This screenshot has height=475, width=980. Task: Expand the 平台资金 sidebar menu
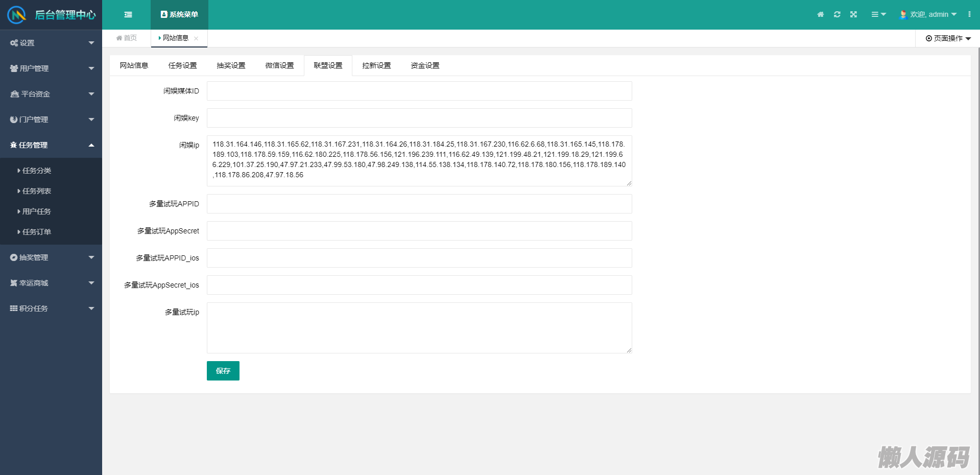(x=51, y=94)
